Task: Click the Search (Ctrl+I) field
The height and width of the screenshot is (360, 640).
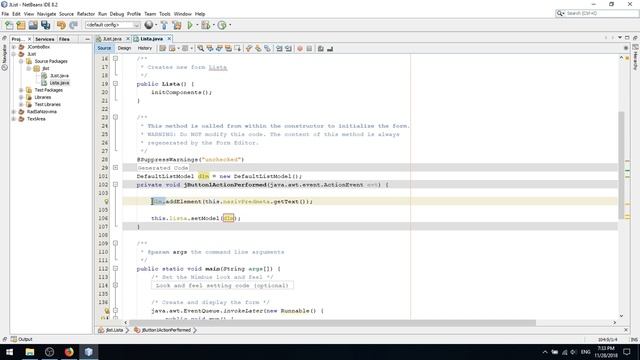Action: click(x=597, y=13)
